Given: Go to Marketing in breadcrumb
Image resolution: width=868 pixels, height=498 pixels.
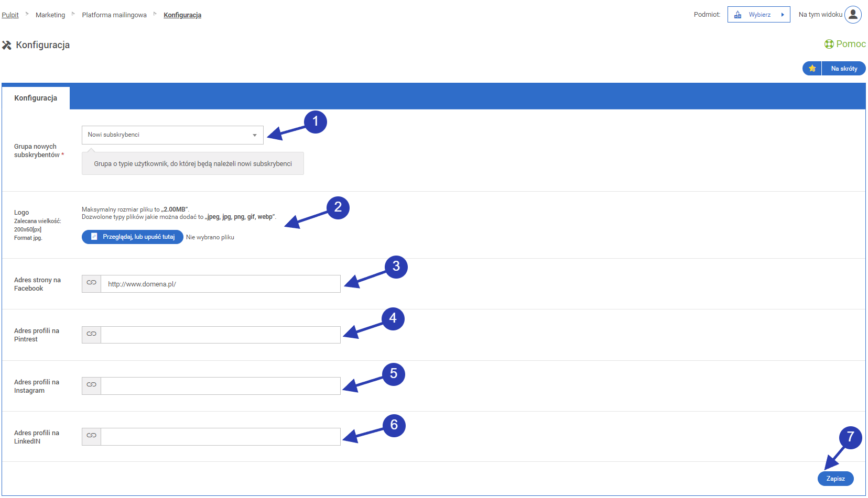Looking at the screenshot, I should point(50,15).
